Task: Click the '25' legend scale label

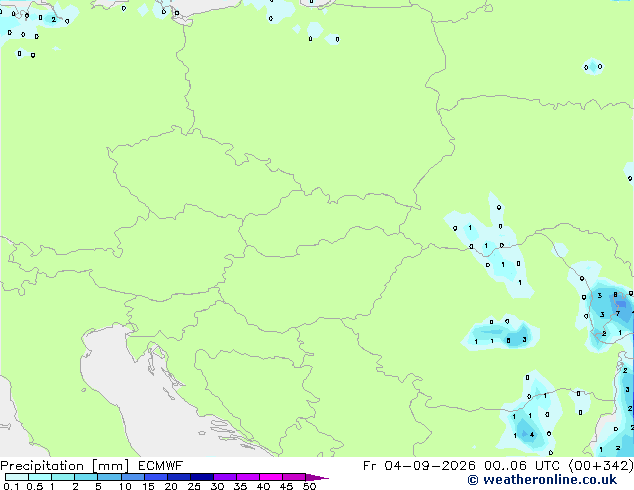Action: coord(194,486)
